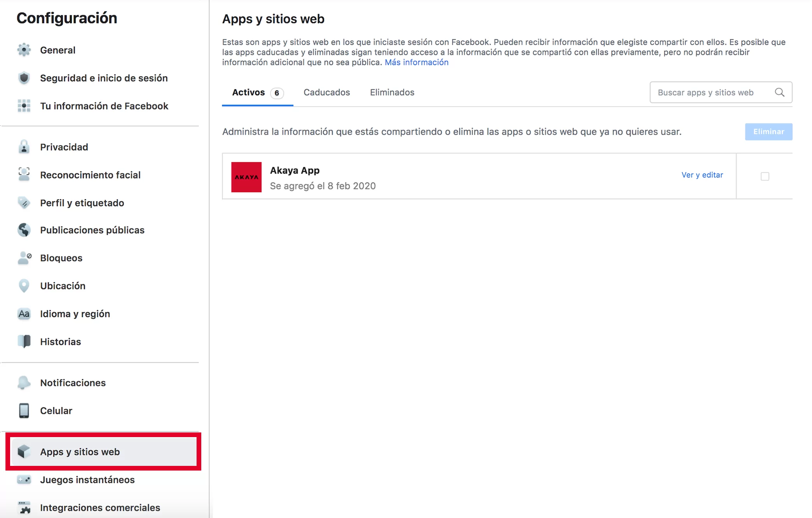Screen dimensions: 812x518
Task: Open Publicaciones públicas settings
Action: click(92, 230)
